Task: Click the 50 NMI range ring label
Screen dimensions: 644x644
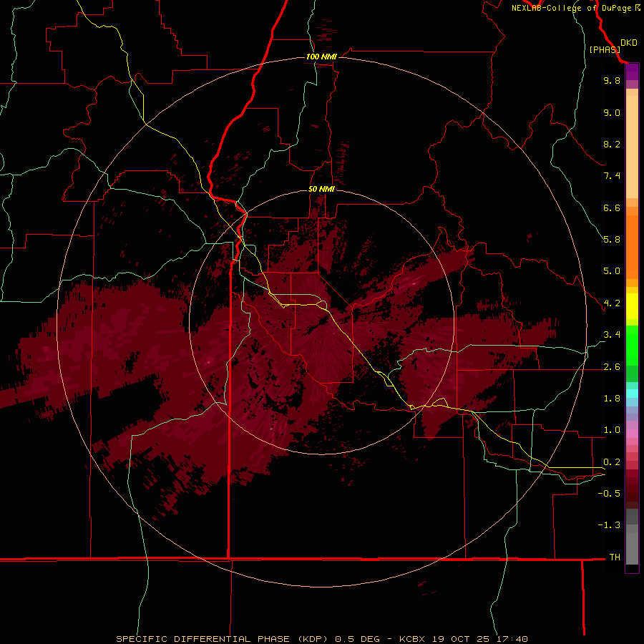Action: (x=321, y=189)
